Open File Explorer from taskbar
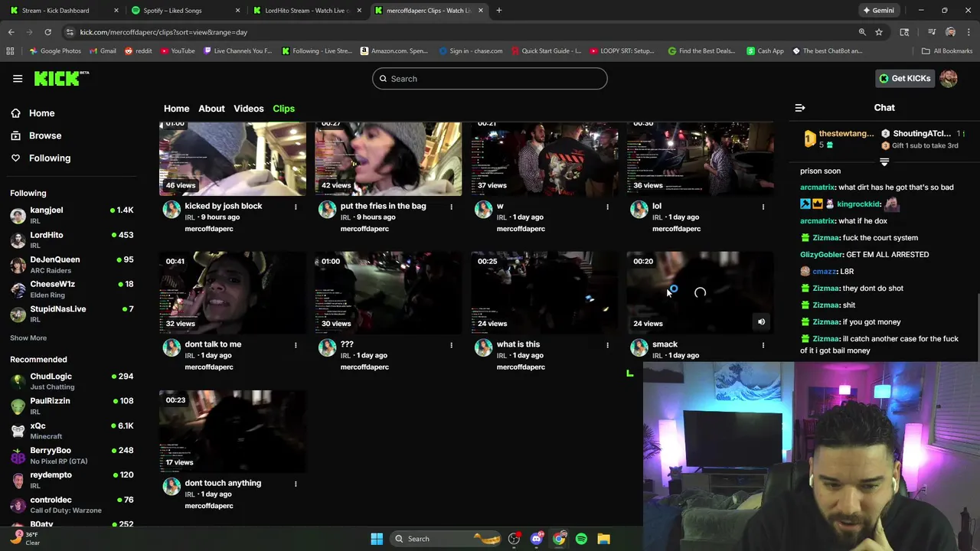The height and width of the screenshot is (551, 980). click(603, 539)
